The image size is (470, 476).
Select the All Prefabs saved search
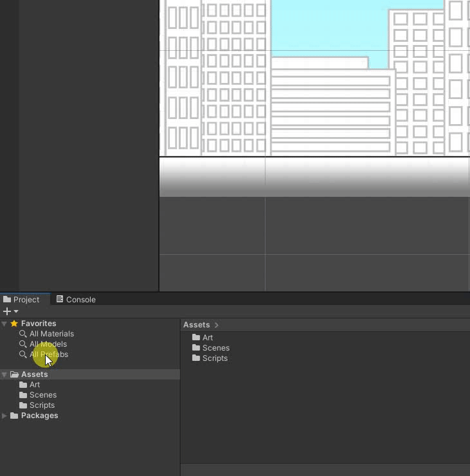[49, 354]
